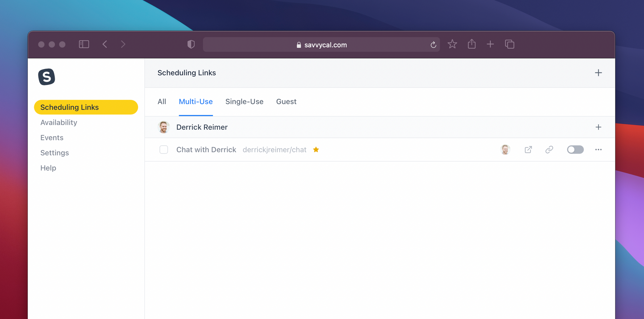Toggle the Chat with Derrick enable switch
Viewport: 644px width, 319px height.
pyautogui.click(x=575, y=150)
